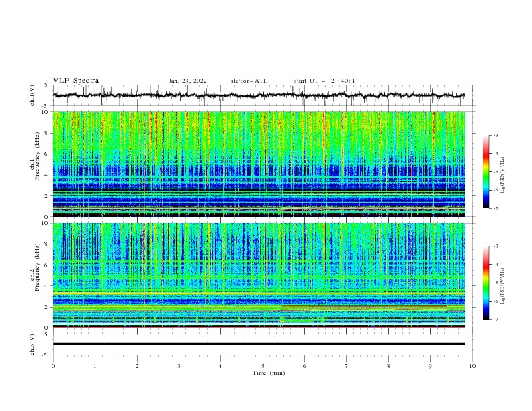
Task: Click the '-3' label on ch.1 colorbar
Action: pyautogui.click(x=496, y=135)
